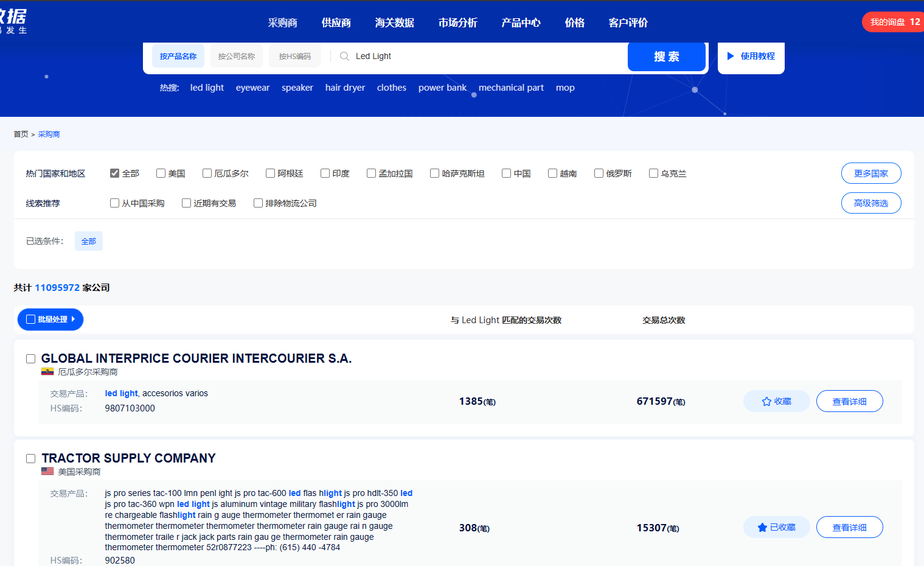Click hot search term hair dryer
This screenshot has width=924, height=566.
(345, 88)
